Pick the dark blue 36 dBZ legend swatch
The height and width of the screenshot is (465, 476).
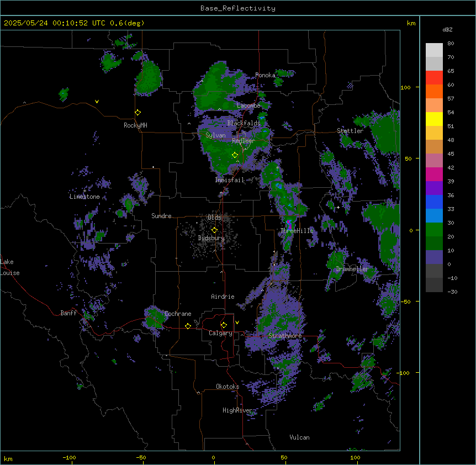point(434,202)
